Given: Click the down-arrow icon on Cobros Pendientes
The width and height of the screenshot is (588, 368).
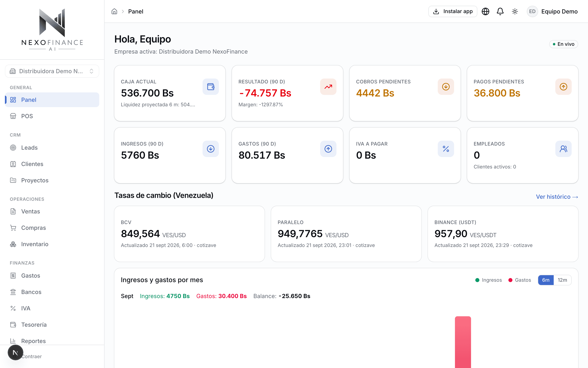Looking at the screenshot, I should point(446,87).
